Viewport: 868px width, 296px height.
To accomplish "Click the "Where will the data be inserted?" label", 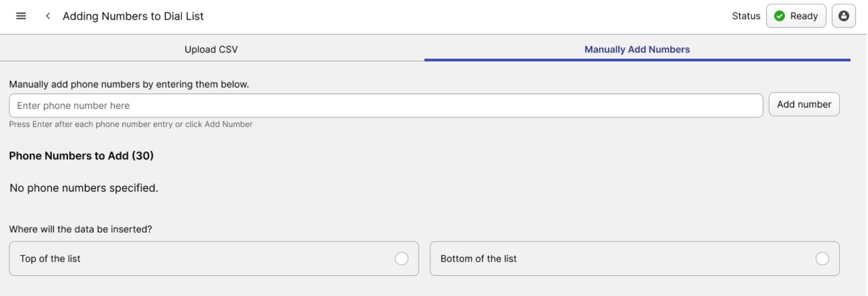I will point(80,229).
